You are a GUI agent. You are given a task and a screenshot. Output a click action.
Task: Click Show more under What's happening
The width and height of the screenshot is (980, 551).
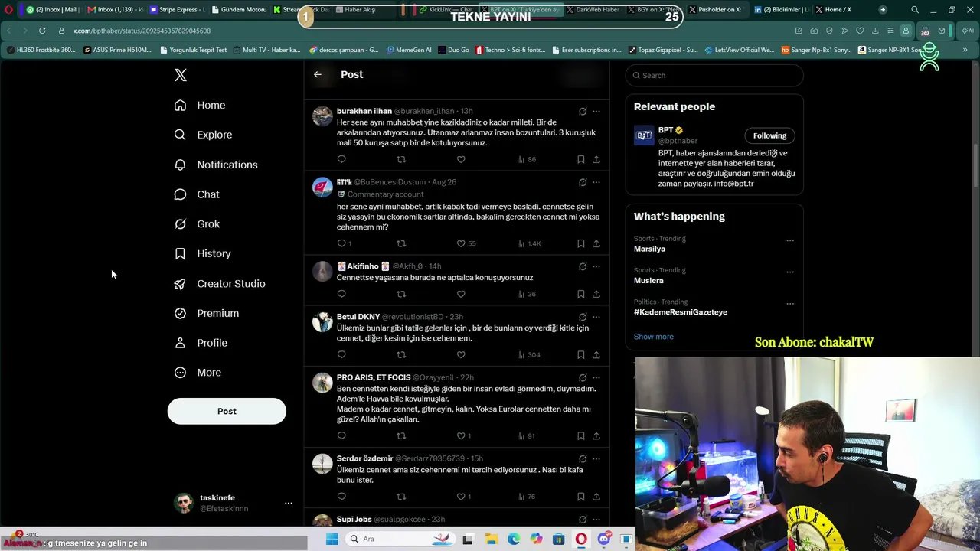point(654,337)
